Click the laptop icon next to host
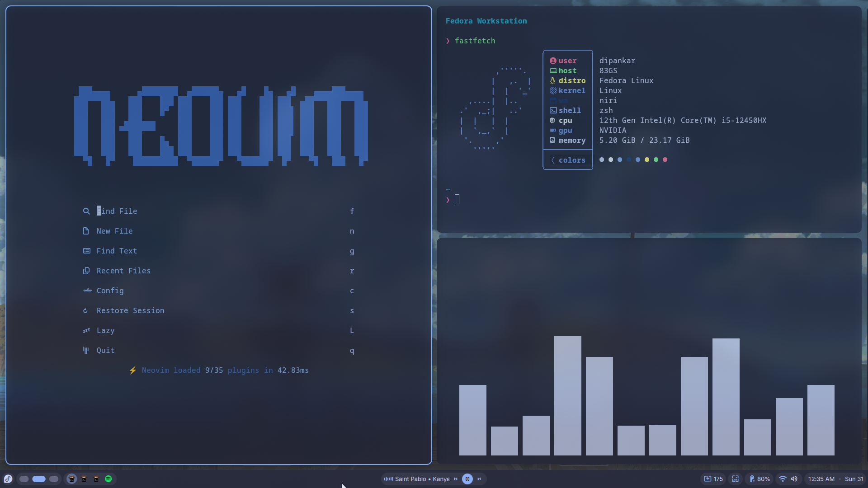Viewport: 868px width, 488px height. (553, 70)
